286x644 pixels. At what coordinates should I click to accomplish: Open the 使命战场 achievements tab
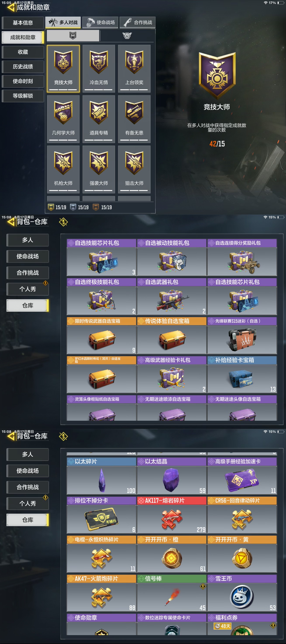[100, 23]
